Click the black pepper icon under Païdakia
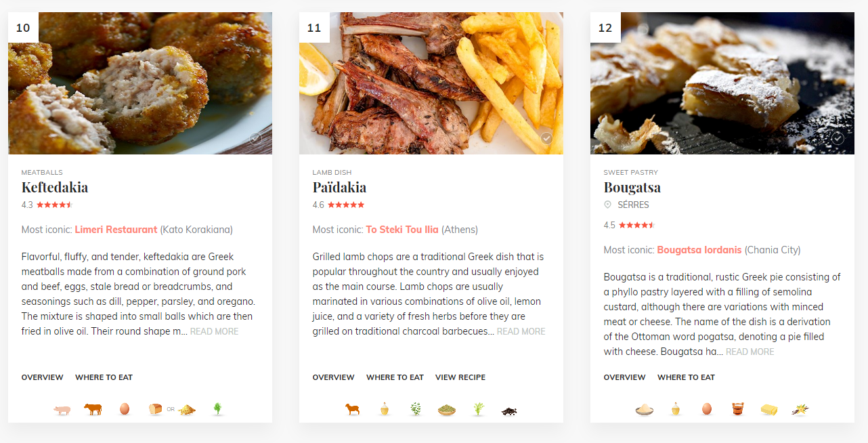 (x=509, y=410)
